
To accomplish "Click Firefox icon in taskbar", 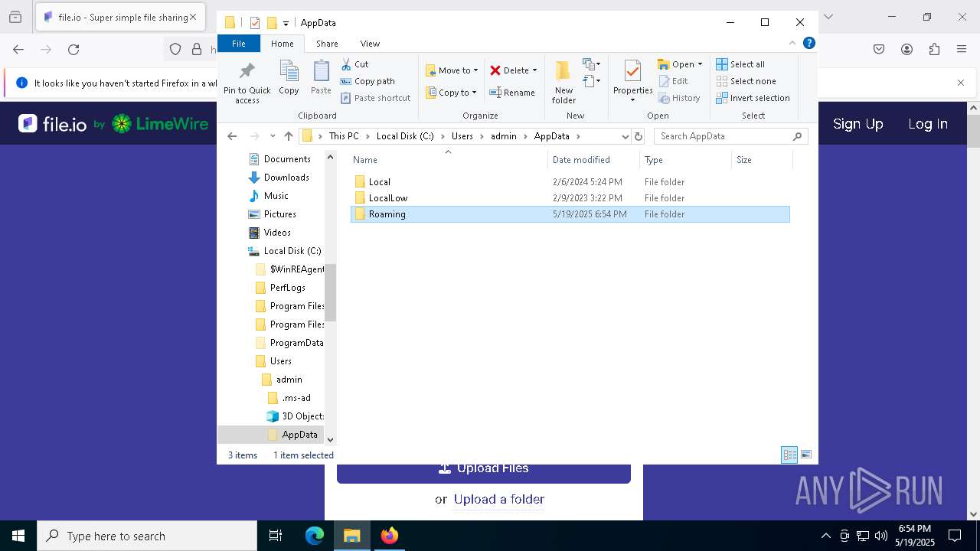I will coord(390,536).
